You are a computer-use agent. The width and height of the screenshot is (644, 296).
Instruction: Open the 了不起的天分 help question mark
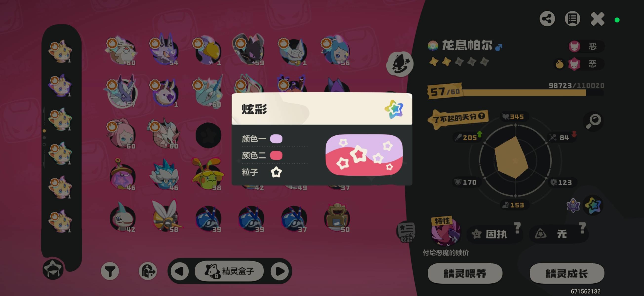(x=482, y=116)
